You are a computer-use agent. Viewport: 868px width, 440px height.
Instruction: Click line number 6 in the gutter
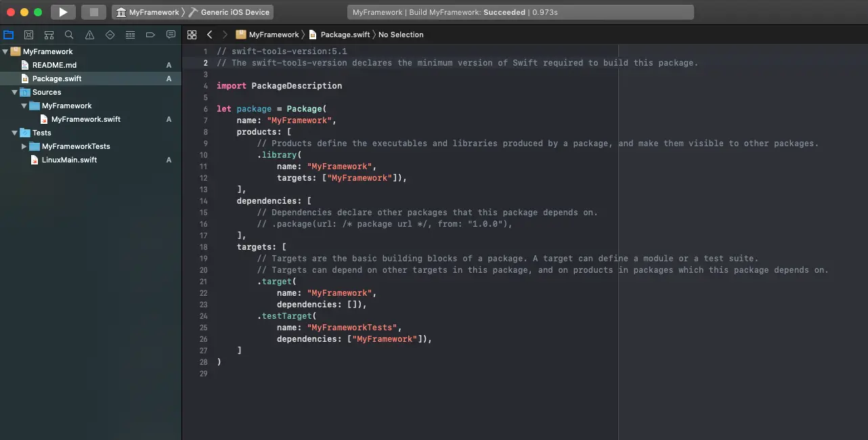tap(205, 109)
